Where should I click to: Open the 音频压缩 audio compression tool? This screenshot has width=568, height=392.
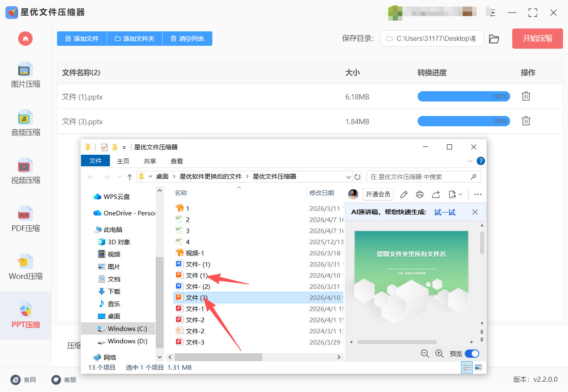26,123
